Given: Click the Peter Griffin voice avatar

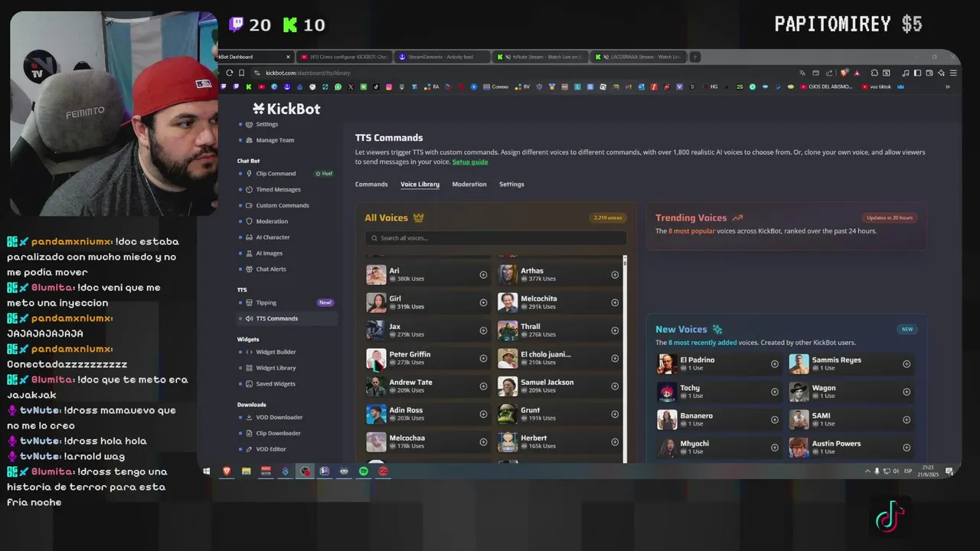Looking at the screenshot, I should point(376,358).
